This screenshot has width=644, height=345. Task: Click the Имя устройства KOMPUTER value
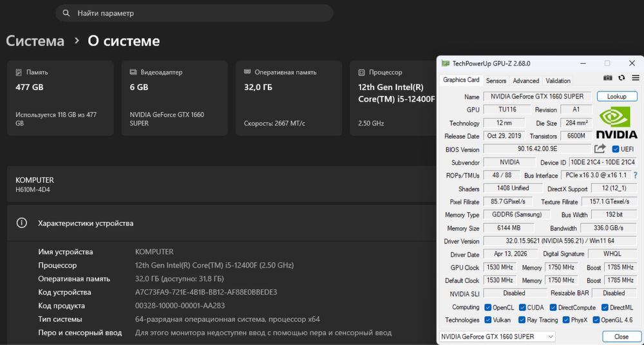155,252
